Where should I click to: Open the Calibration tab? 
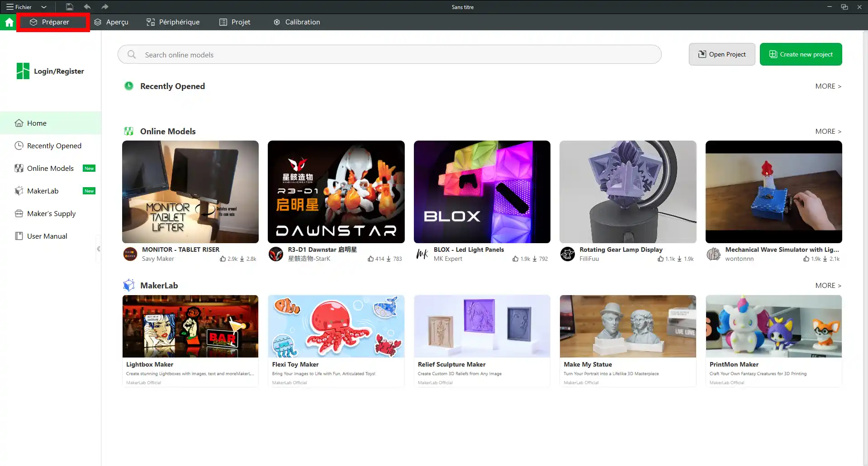click(x=297, y=22)
